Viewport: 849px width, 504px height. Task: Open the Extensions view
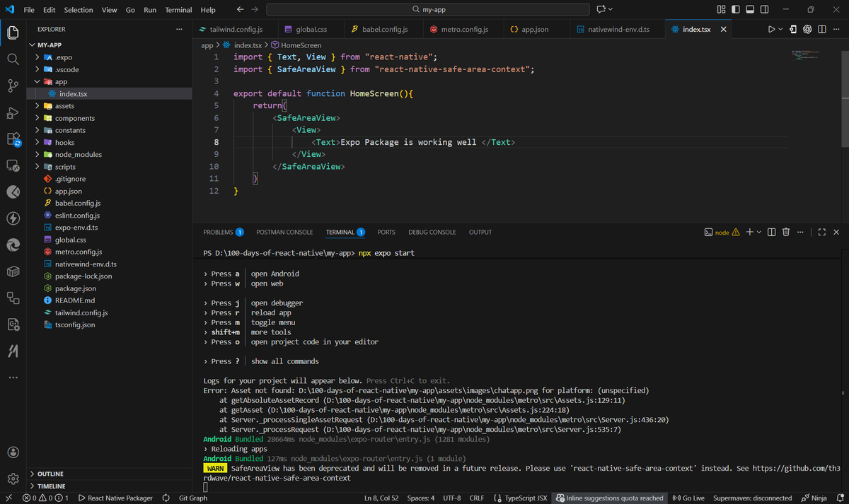tap(13, 139)
